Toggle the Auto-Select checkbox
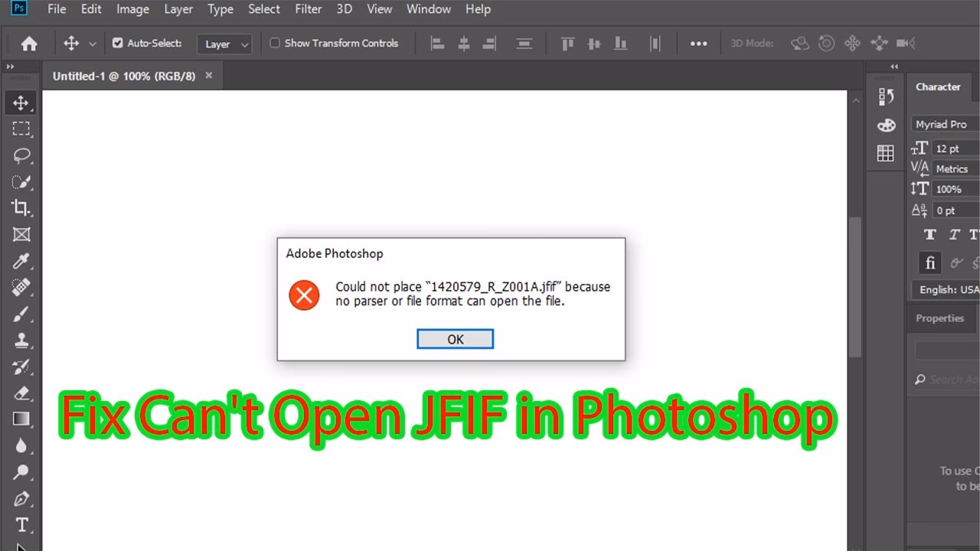980x551 pixels. [118, 44]
